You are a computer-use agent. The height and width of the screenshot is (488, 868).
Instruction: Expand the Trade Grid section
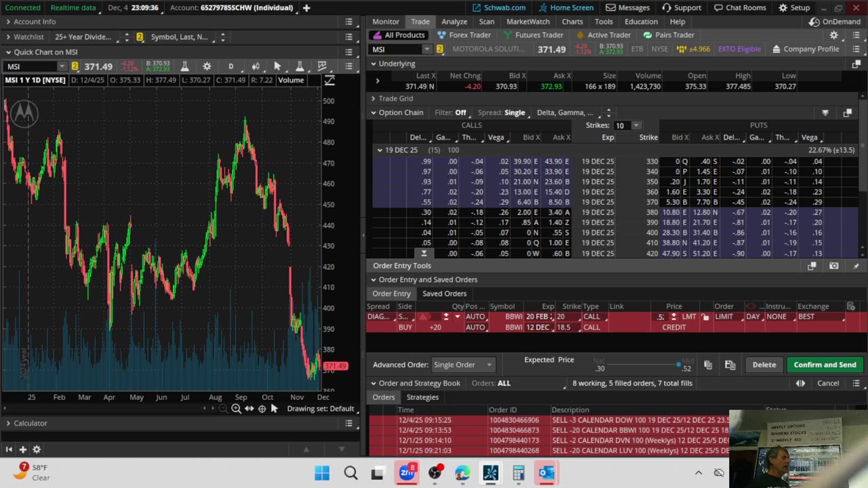[x=373, y=98]
